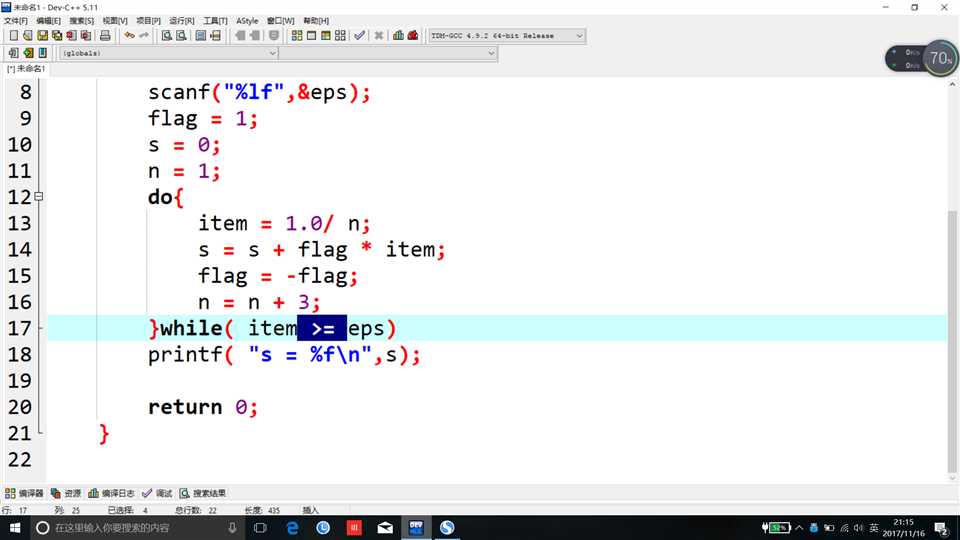Click the Run program toolbar icon
Screen dimensions: 960x540
[312, 36]
